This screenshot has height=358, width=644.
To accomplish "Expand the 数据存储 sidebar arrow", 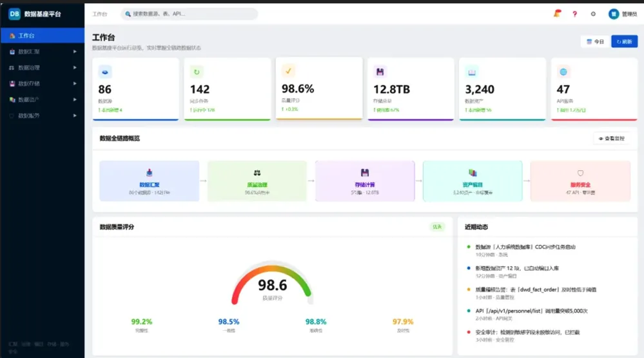I will (x=75, y=84).
